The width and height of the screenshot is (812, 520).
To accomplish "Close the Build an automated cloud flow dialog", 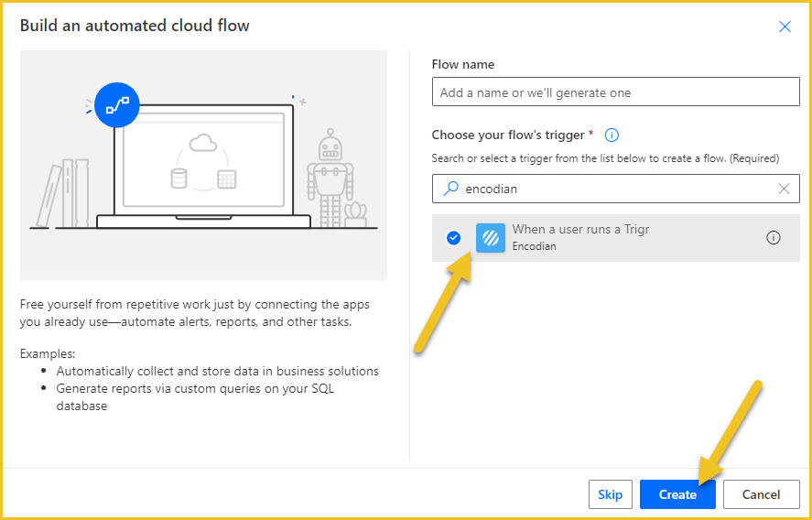I will pyautogui.click(x=785, y=27).
